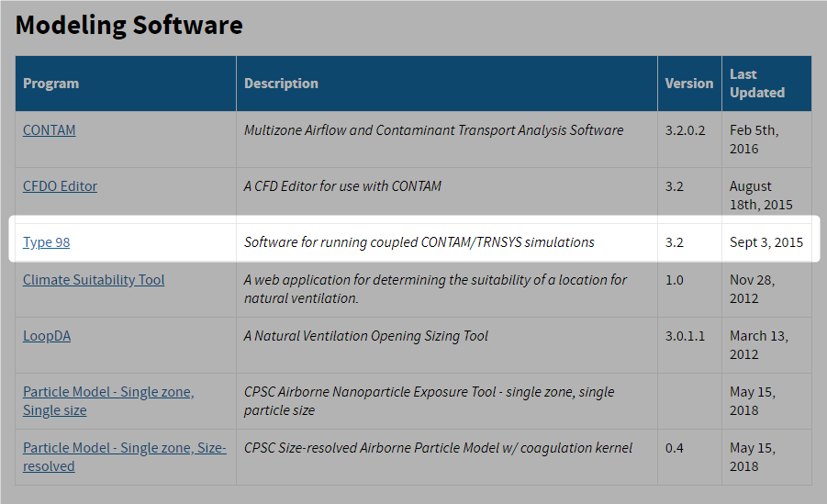
Task: Click the CONTAM description text
Action: point(433,129)
